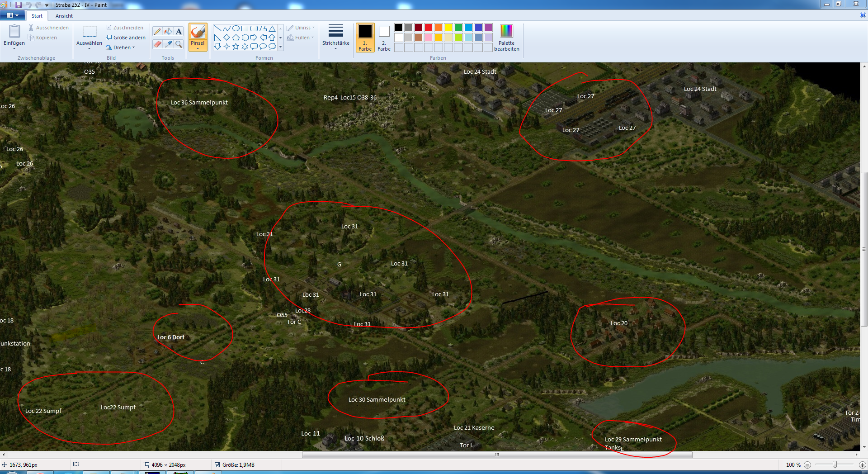The image size is (868, 474).
Task: Click the scroll-right arrow under canvas
Action: 856,455
